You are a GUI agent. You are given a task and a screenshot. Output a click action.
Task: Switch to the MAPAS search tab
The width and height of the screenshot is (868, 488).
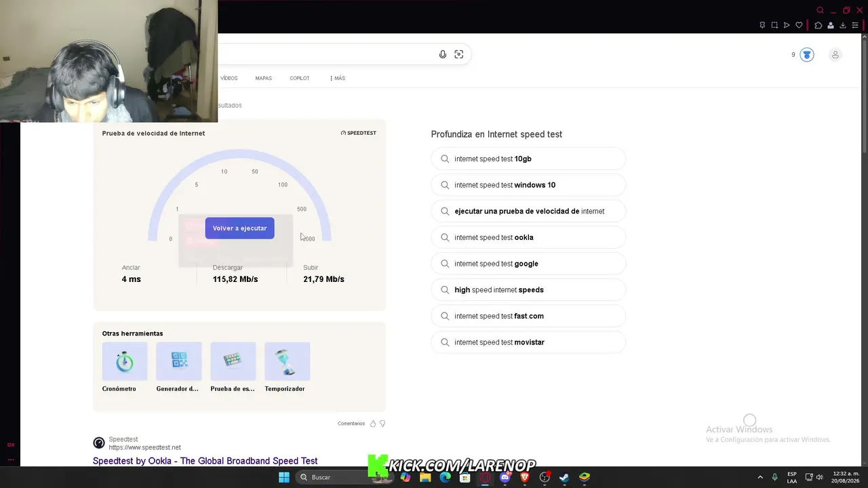point(263,78)
